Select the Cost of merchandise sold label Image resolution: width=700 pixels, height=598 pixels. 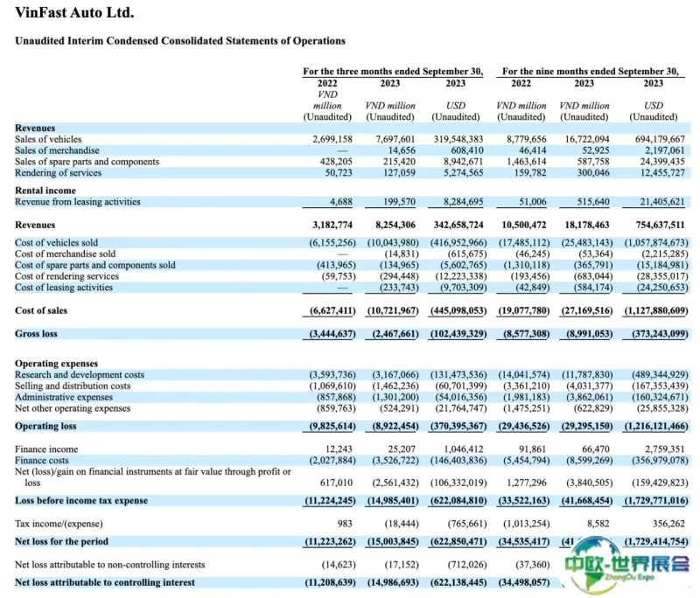pyautogui.click(x=65, y=254)
